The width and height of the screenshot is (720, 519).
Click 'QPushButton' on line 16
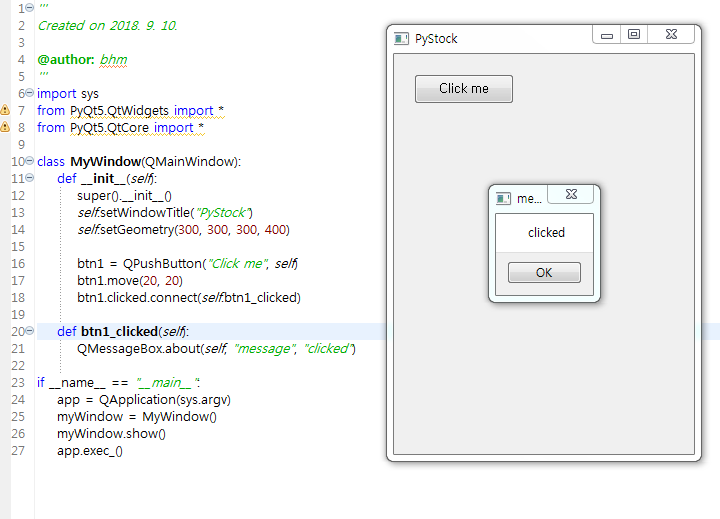coord(163,264)
